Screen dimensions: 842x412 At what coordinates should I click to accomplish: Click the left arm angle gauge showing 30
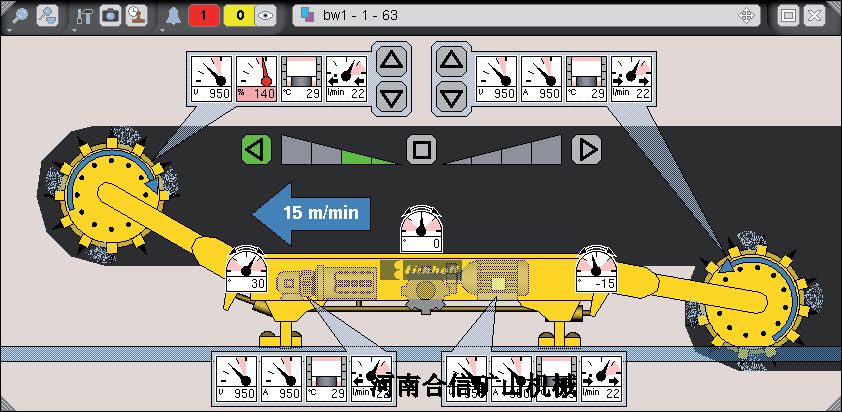(246, 269)
